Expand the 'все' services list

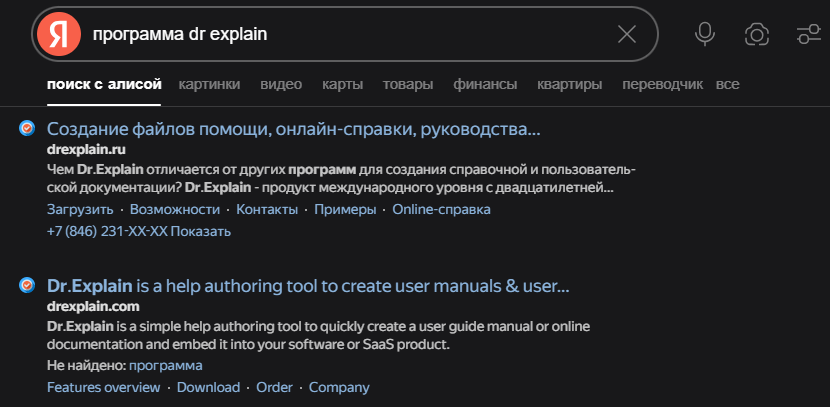[x=728, y=84]
